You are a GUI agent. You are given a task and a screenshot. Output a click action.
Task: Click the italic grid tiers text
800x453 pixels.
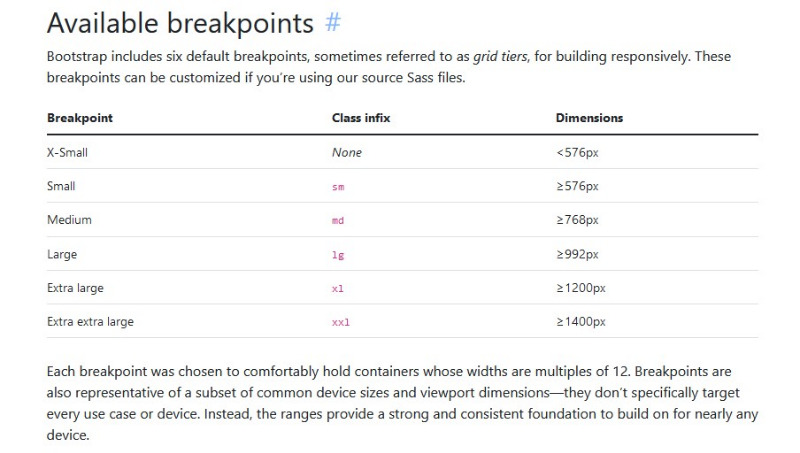pyautogui.click(x=500, y=56)
